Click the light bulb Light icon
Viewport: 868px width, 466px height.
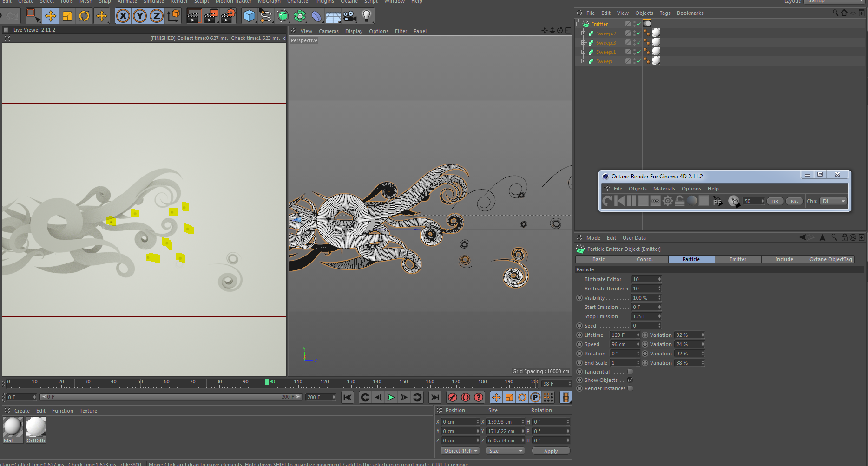coord(367,16)
